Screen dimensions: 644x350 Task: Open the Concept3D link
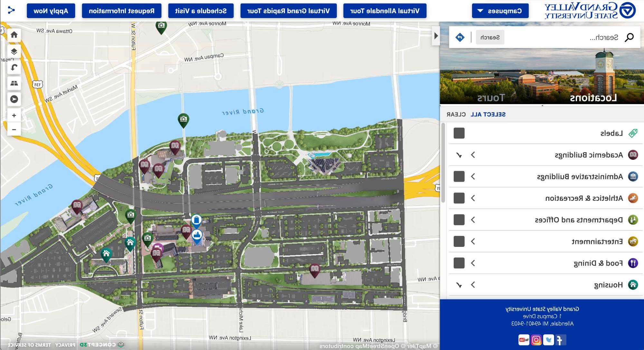click(101, 345)
